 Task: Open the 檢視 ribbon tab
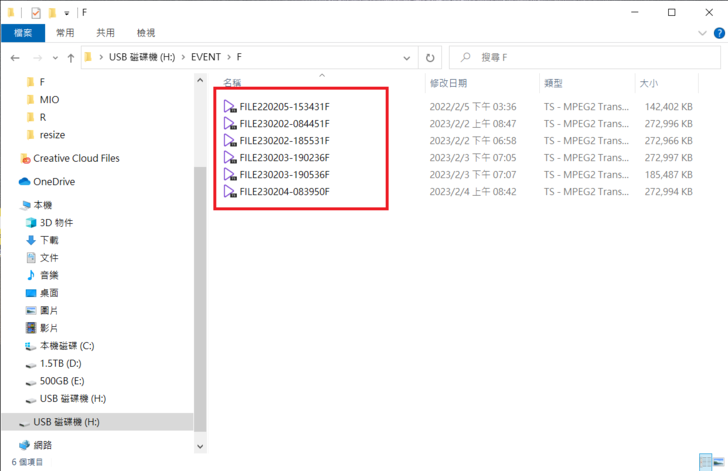[146, 33]
